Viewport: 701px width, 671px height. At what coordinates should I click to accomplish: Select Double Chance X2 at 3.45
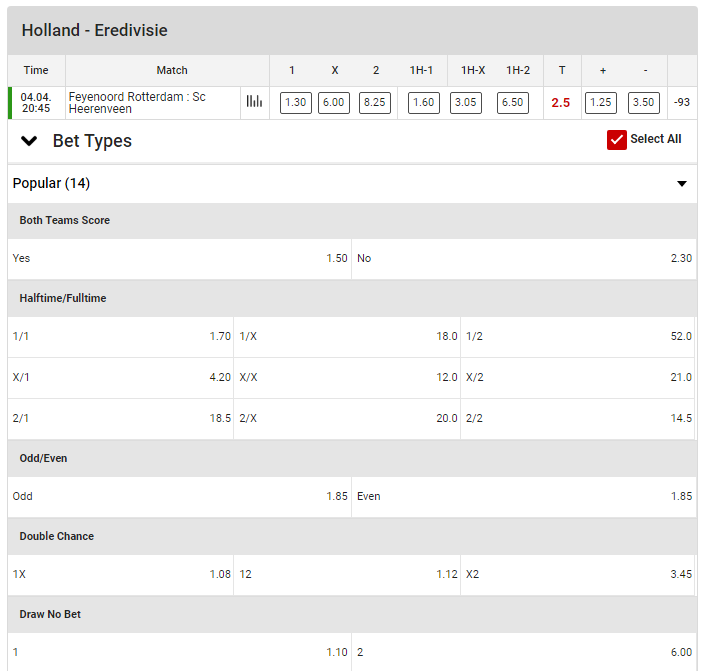(x=578, y=574)
